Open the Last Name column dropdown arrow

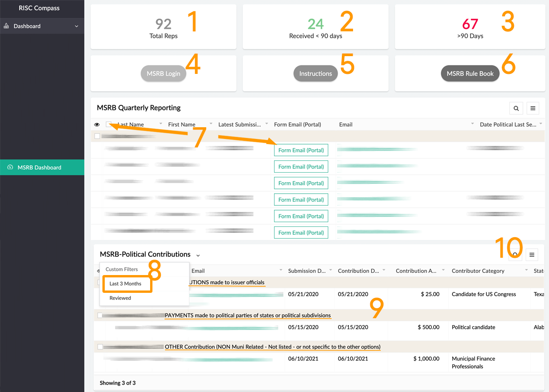click(x=161, y=123)
